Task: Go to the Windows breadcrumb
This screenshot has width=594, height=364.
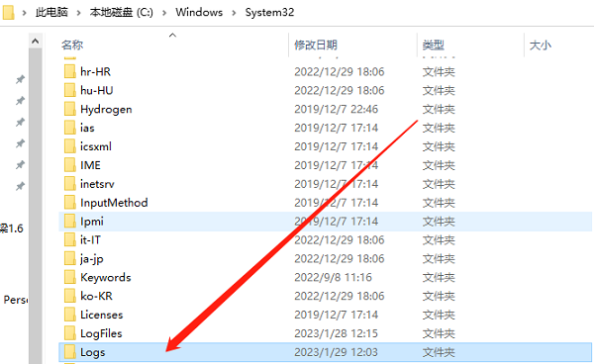Action: point(199,12)
